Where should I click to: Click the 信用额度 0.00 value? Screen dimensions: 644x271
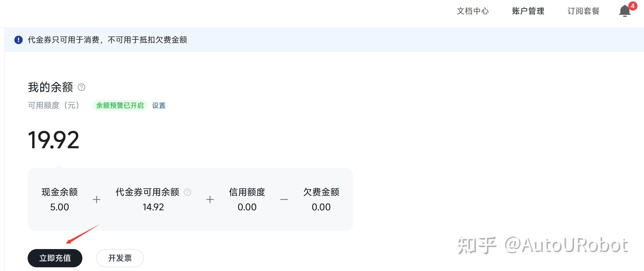click(x=247, y=207)
